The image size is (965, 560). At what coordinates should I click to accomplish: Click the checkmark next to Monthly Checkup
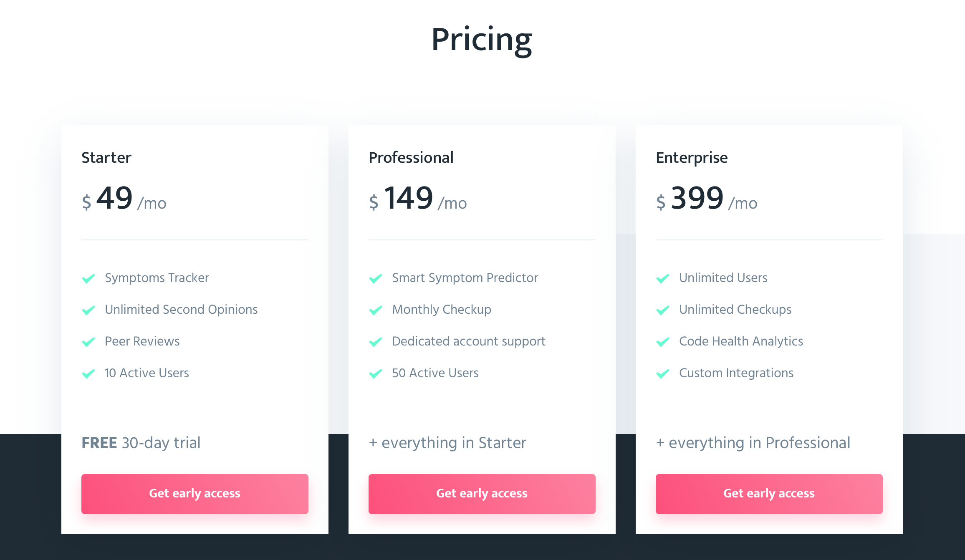tap(376, 310)
